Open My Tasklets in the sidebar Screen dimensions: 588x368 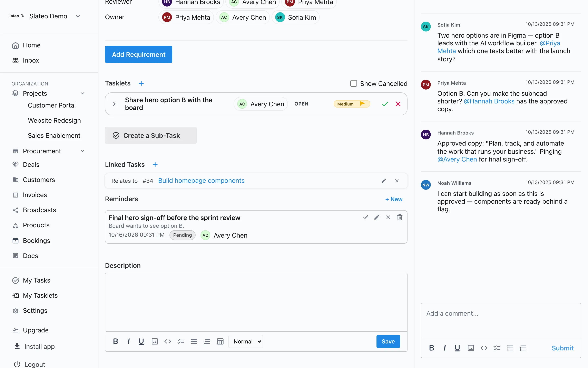tap(40, 295)
